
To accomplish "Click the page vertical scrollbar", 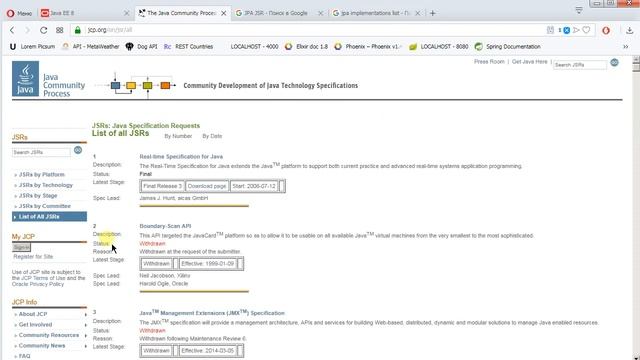I will tap(636, 208).
